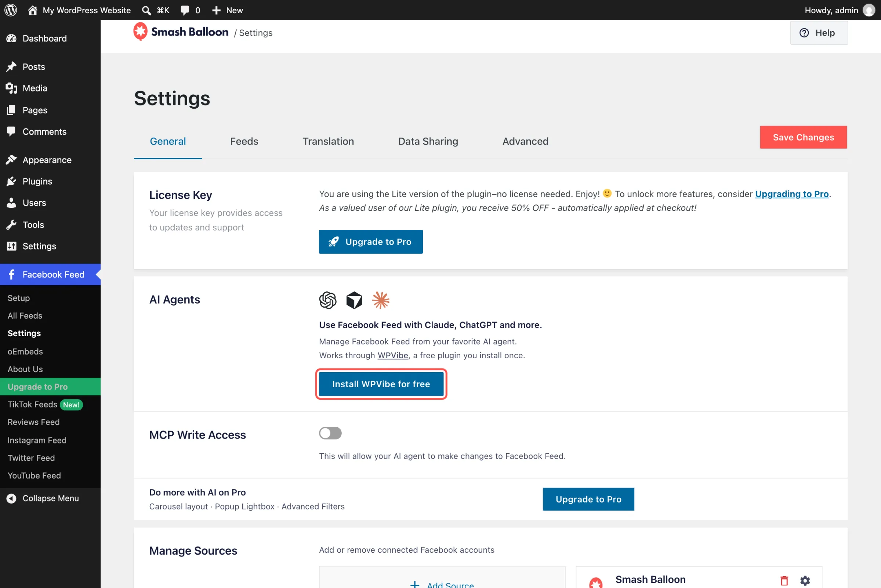Open Tools in the sidebar
Image resolution: width=881 pixels, height=588 pixels.
click(50, 225)
